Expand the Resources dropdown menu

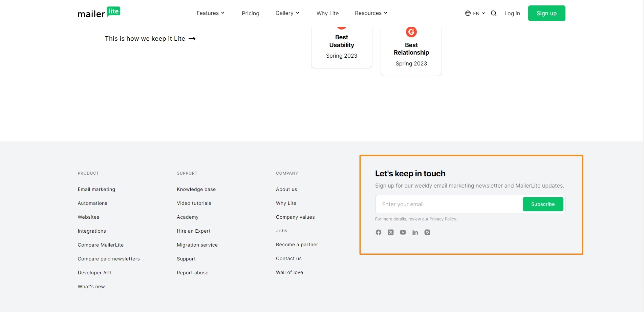pos(371,13)
